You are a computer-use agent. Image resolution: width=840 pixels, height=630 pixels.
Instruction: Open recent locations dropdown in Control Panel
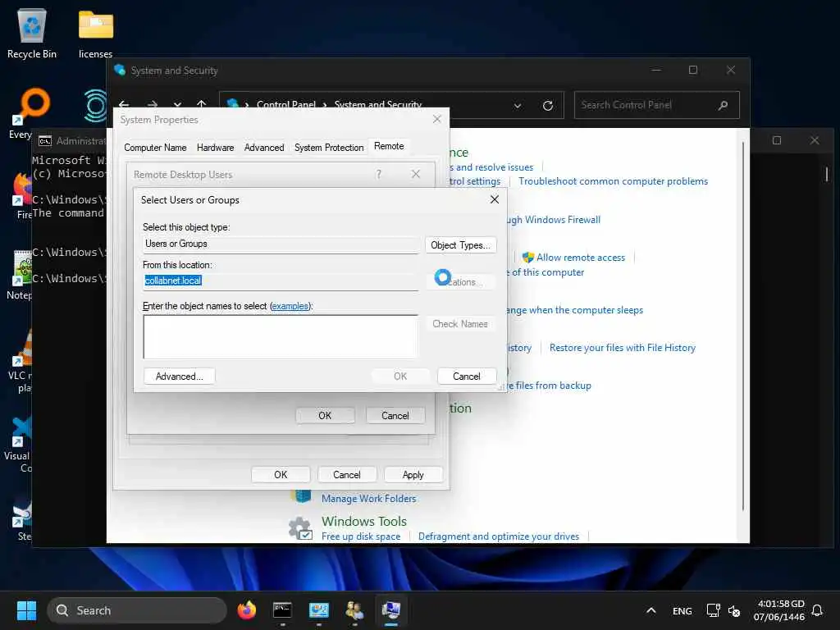pyautogui.click(x=177, y=104)
